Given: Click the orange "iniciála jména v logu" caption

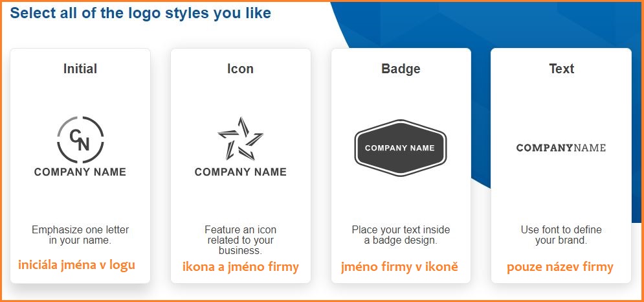Looking at the screenshot, I should [77, 264].
